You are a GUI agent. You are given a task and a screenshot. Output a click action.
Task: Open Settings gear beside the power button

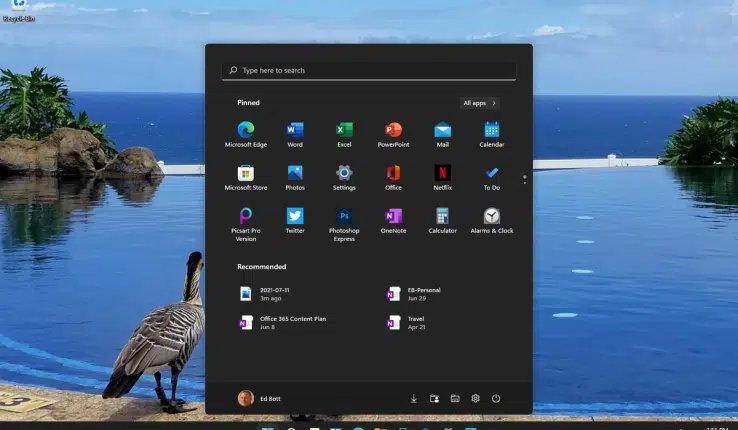tap(475, 398)
